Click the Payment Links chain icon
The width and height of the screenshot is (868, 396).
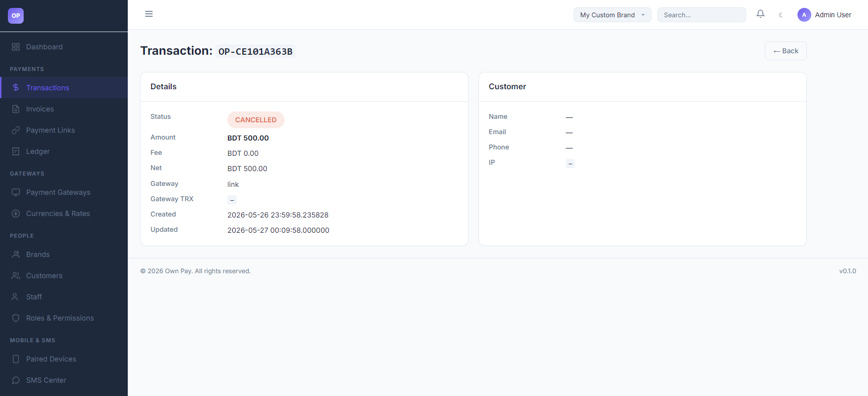[x=16, y=130]
